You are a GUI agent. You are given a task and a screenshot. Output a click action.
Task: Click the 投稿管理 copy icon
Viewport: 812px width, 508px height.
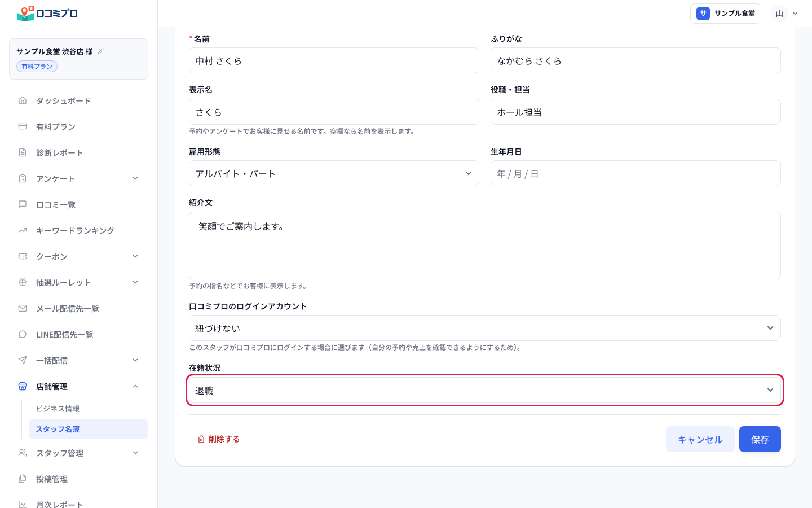point(23,479)
